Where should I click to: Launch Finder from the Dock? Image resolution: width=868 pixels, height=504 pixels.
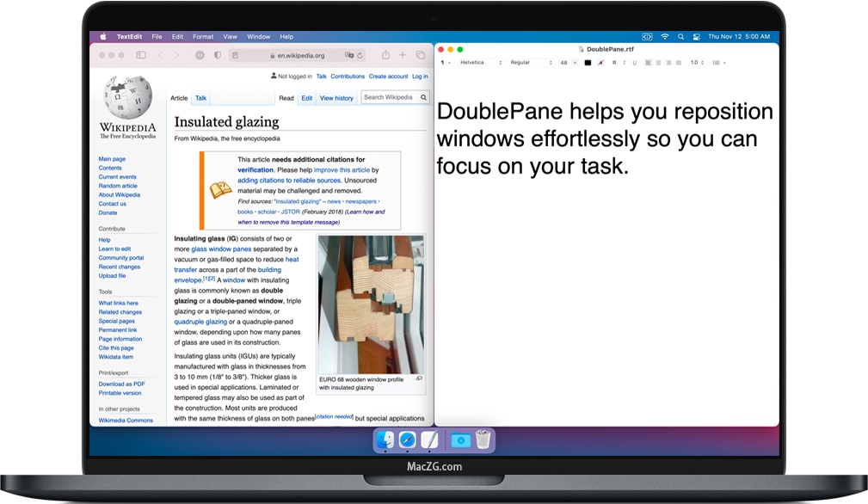(385, 439)
